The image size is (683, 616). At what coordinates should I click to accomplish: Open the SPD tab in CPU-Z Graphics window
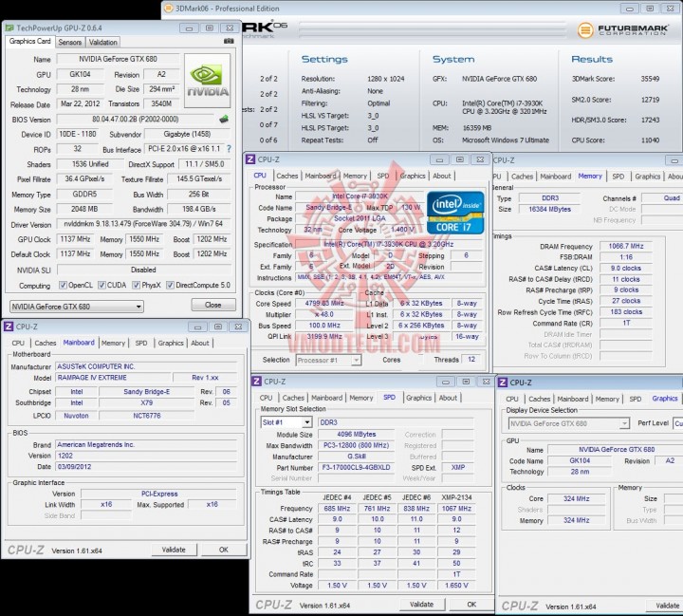coord(636,399)
